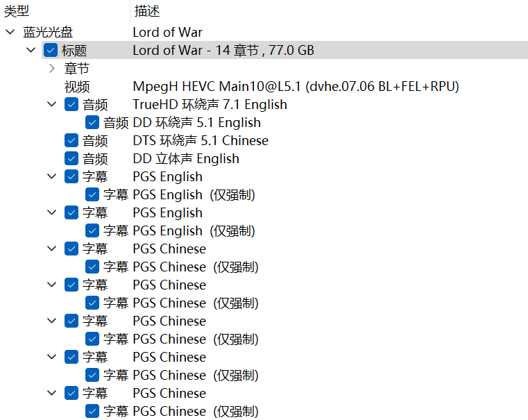Uncheck the last PGS Chinese forced subtitle
528x420 pixels.
point(92,411)
